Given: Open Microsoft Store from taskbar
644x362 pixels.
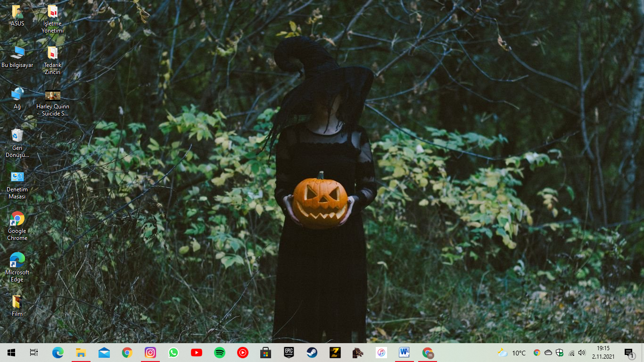Looking at the screenshot, I should tap(266, 353).
